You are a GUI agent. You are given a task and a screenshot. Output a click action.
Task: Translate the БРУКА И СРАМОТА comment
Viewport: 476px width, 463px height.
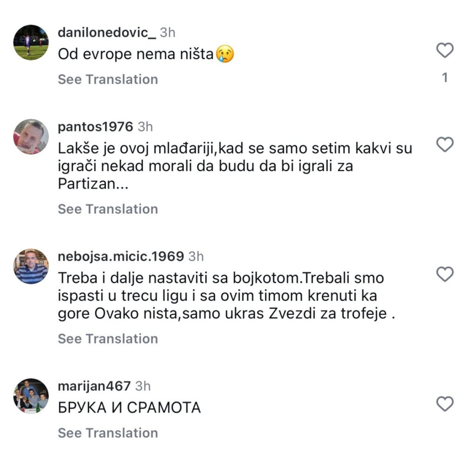[108, 433]
